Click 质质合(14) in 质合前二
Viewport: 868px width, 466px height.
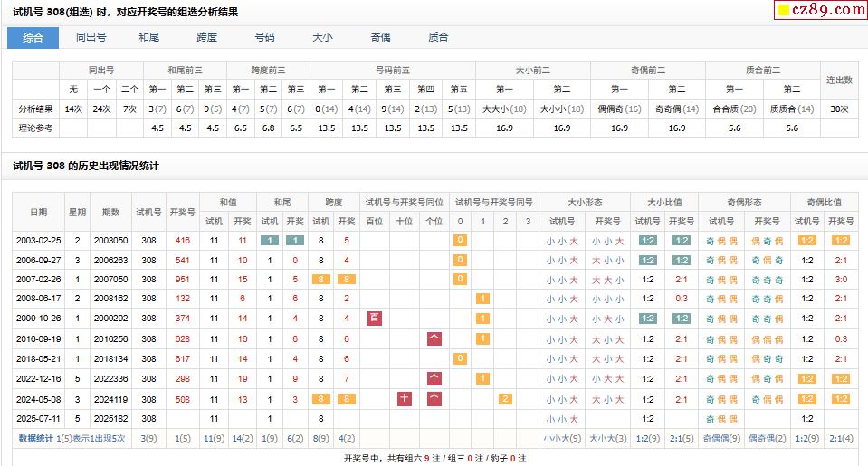pyautogui.click(x=792, y=109)
